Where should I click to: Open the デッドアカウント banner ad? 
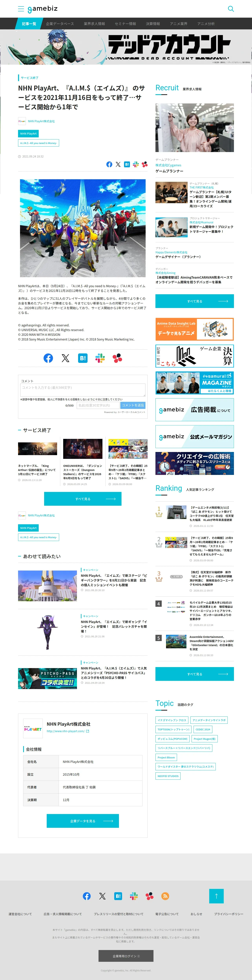coord(126,47)
